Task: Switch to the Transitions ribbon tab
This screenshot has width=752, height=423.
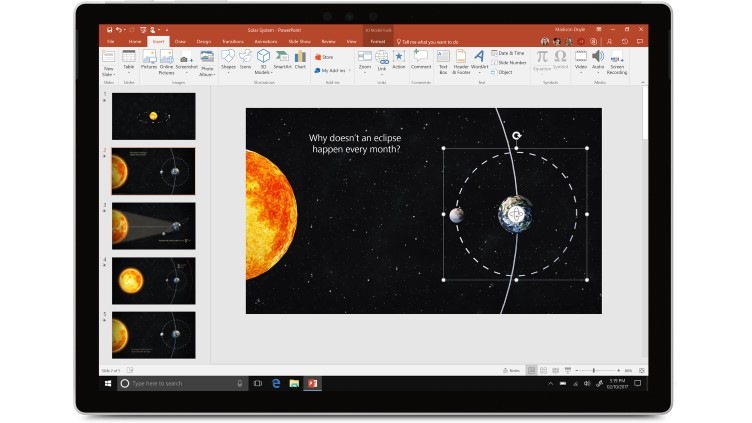Action: click(x=235, y=42)
